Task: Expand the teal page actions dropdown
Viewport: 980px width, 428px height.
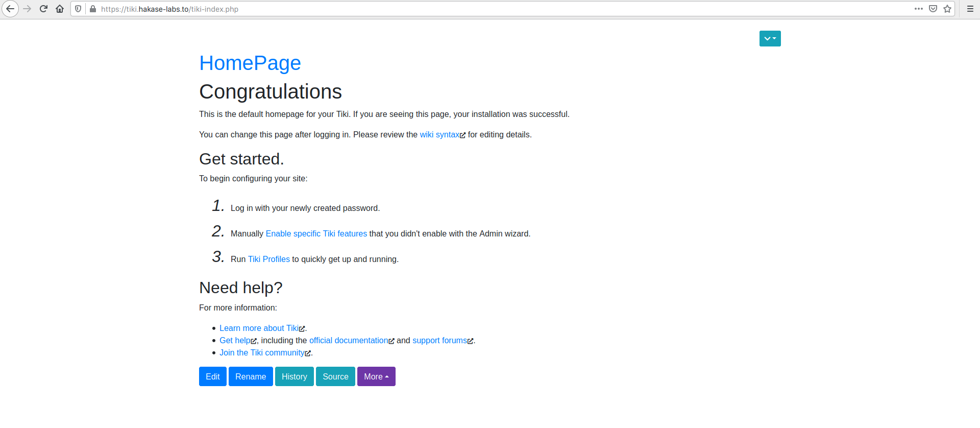Action: tap(770, 38)
